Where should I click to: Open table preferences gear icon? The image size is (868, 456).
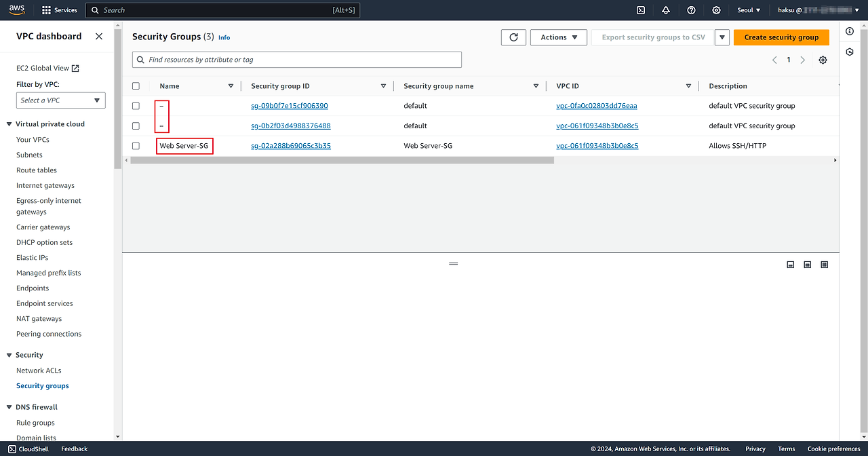tap(823, 60)
